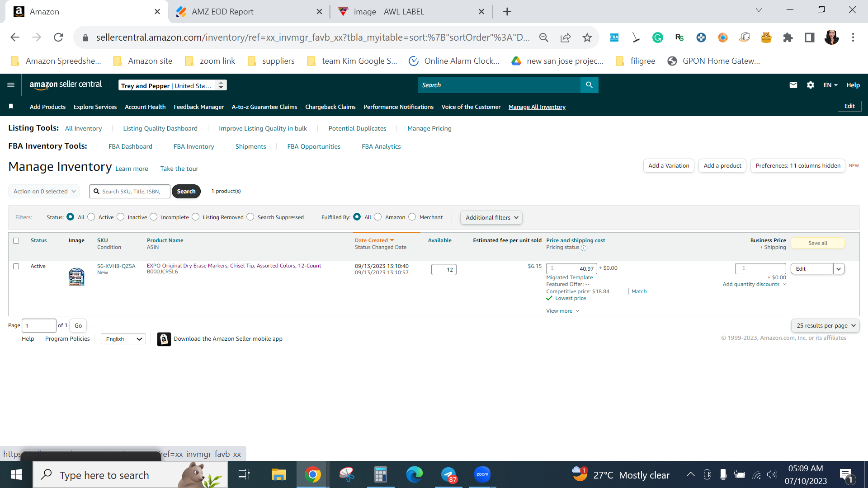Screen dimensions: 868x488
Task: Open the messages envelope icon
Action: [x=793, y=85]
